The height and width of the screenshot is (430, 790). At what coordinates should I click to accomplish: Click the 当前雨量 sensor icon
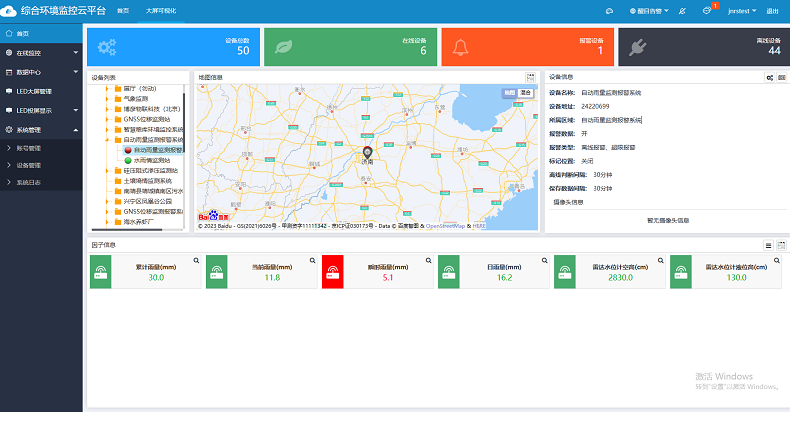pyautogui.click(x=217, y=272)
